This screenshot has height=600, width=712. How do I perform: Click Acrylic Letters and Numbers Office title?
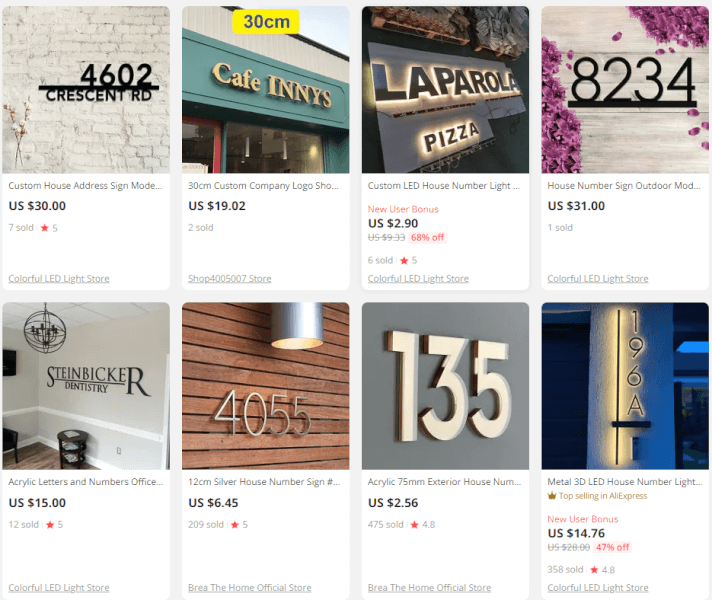click(x=86, y=482)
